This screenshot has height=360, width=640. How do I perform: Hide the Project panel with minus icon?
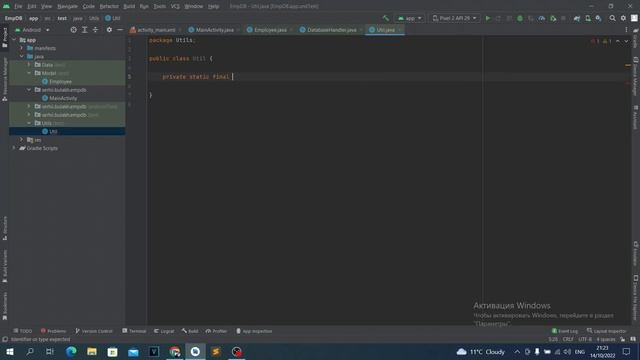120,30
